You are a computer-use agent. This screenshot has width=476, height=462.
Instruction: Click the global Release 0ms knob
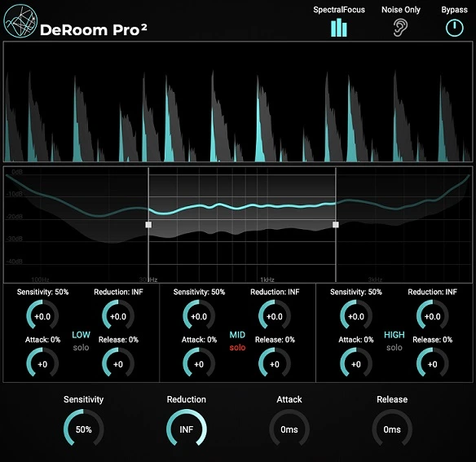click(x=392, y=428)
